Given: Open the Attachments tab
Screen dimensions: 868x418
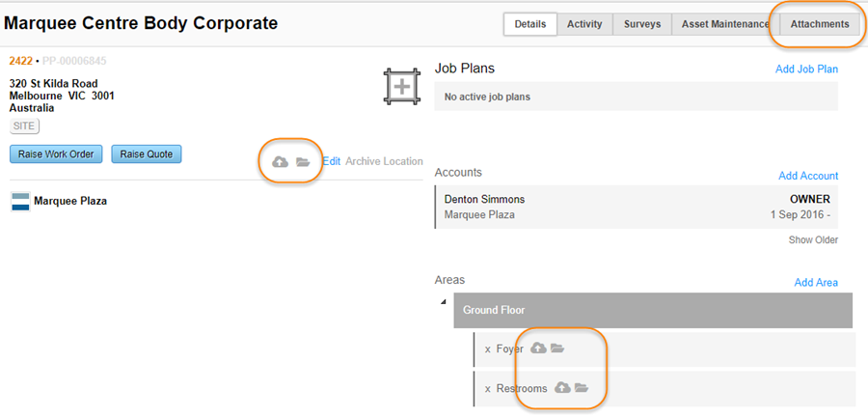Looking at the screenshot, I should (820, 24).
